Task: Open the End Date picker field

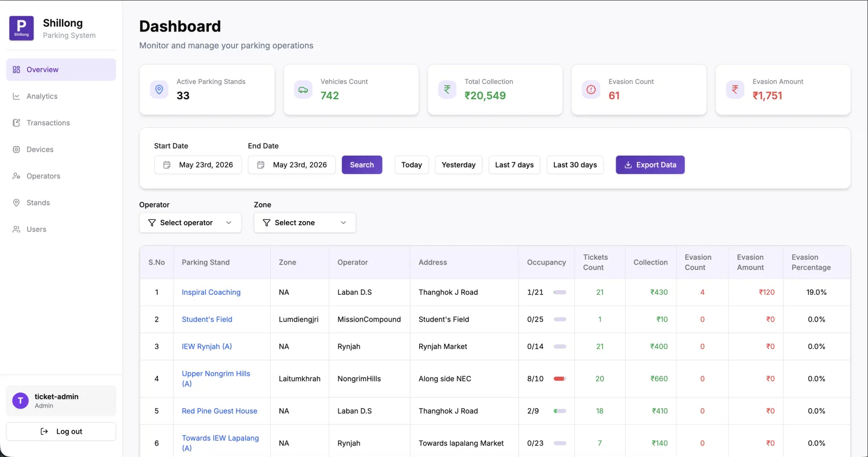Action: pyautogui.click(x=292, y=165)
